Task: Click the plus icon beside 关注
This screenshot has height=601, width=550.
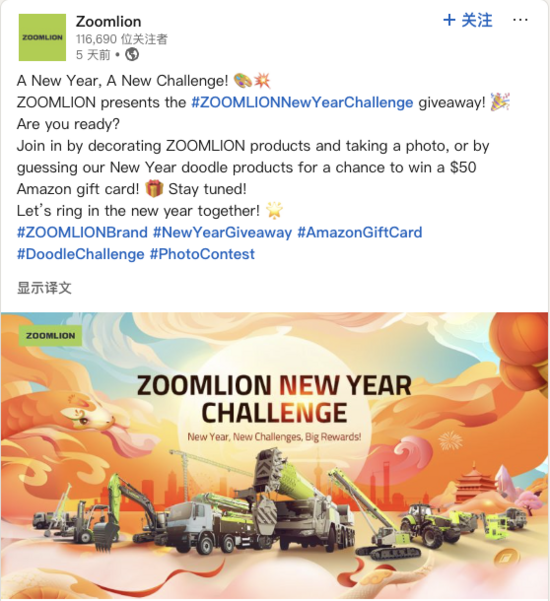Action: point(449,20)
